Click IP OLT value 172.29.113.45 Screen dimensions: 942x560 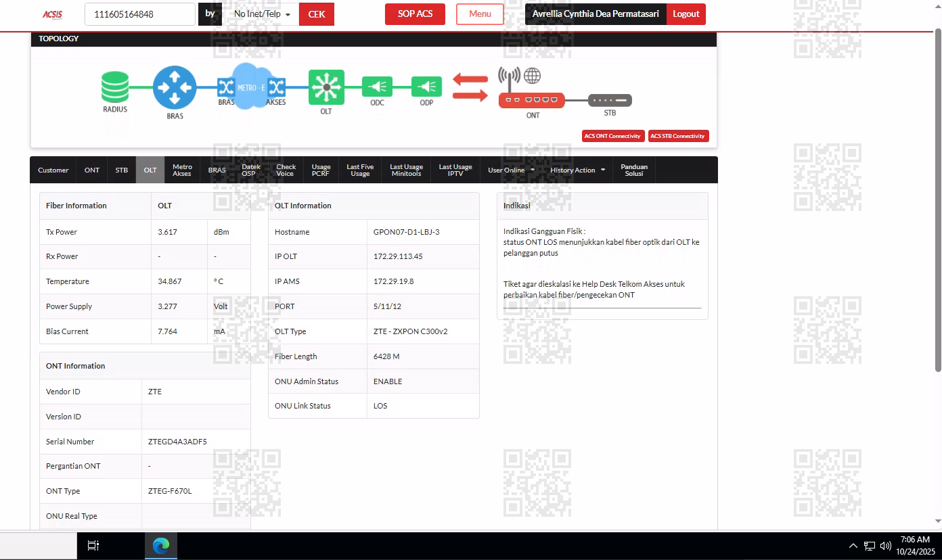(x=398, y=256)
